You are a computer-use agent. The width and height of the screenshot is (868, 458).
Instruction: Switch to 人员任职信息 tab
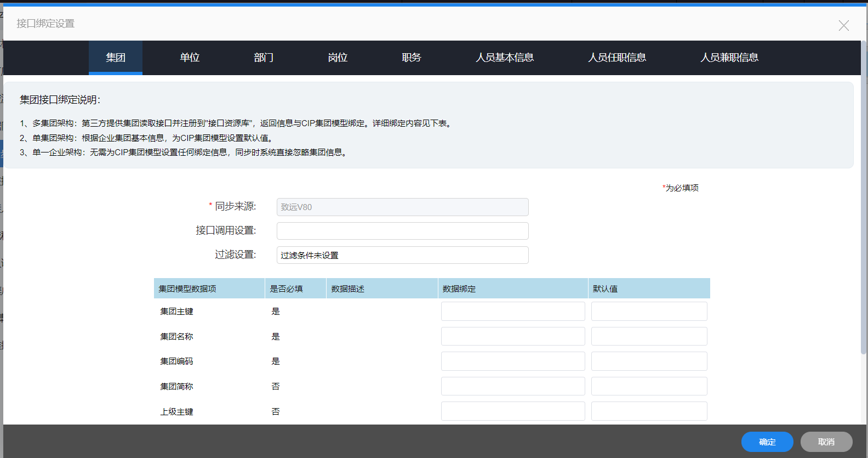pyautogui.click(x=617, y=58)
